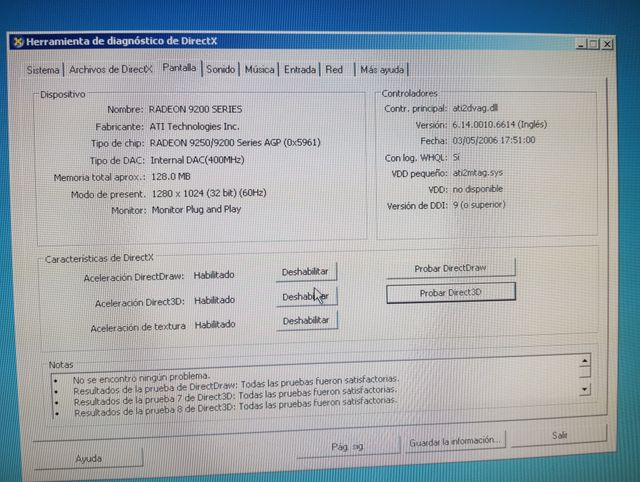Click Habilitado status for Aceleración de textura
Screen dimensions: 640x482
(215, 325)
